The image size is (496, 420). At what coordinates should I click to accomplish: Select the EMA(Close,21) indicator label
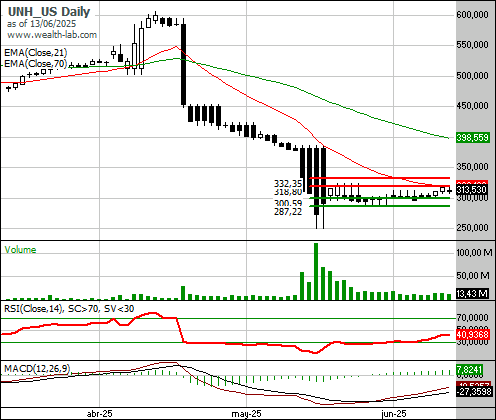[36, 53]
